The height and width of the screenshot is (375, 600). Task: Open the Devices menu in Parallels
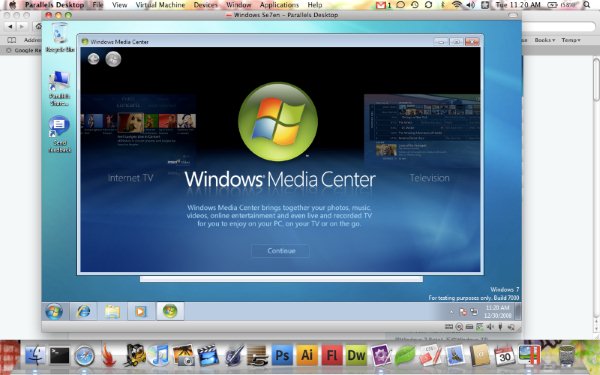pos(205,5)
